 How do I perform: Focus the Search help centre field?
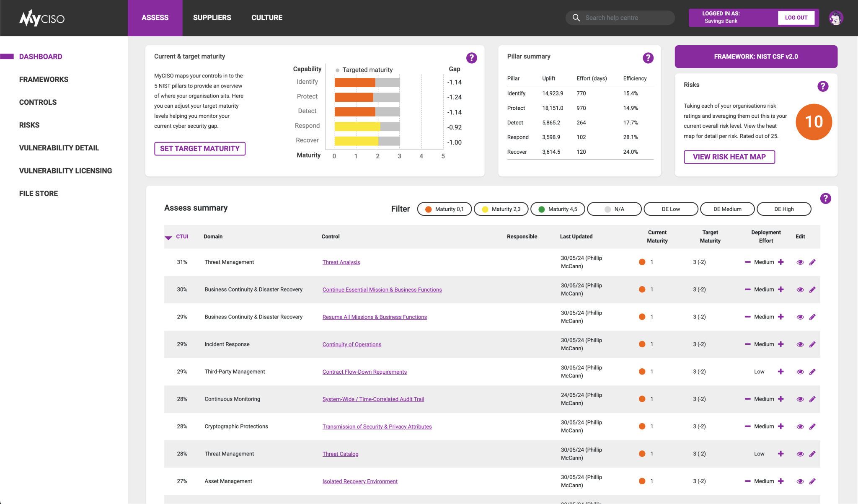(x=620, y=18)
